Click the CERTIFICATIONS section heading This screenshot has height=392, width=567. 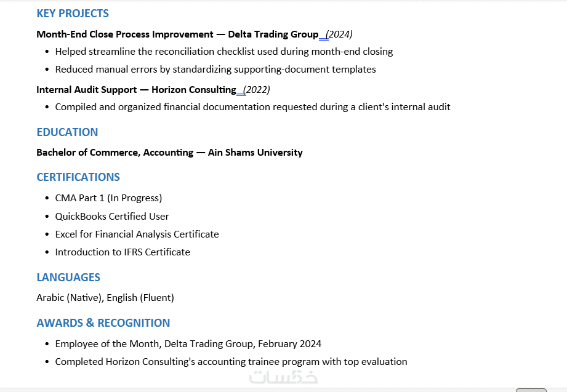(78, 177)
